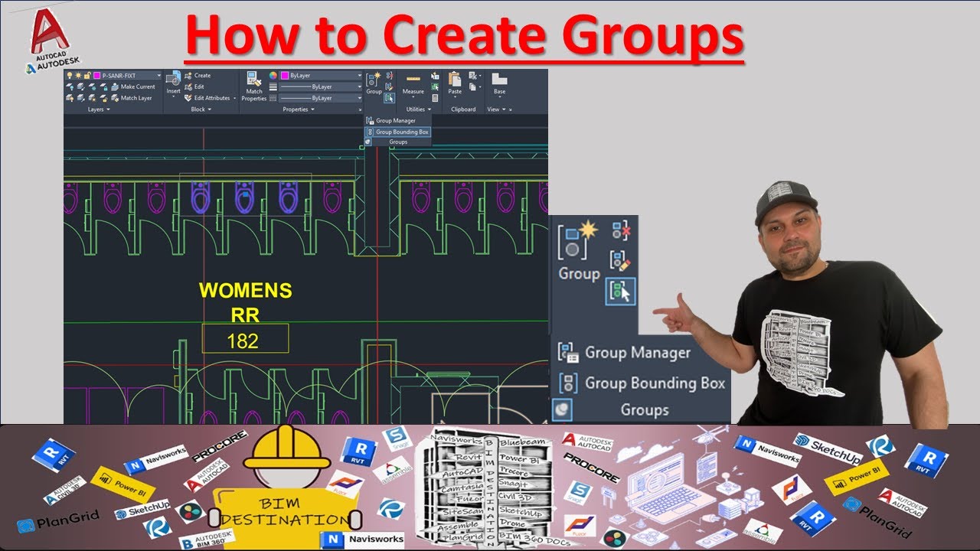Click the Ungroup icon in the ribbon
Screen dimensions: 980x551
tap(389, 76)
